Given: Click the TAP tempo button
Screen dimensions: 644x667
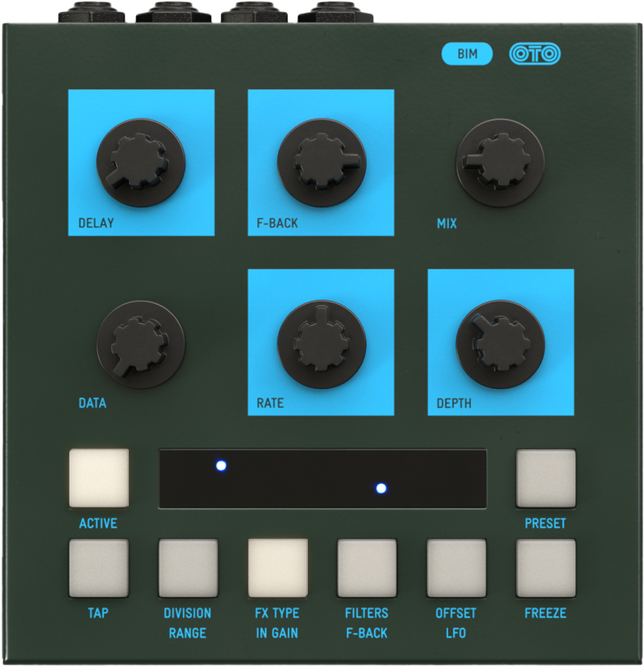Looking at the screenshot, I should [99, 568].
